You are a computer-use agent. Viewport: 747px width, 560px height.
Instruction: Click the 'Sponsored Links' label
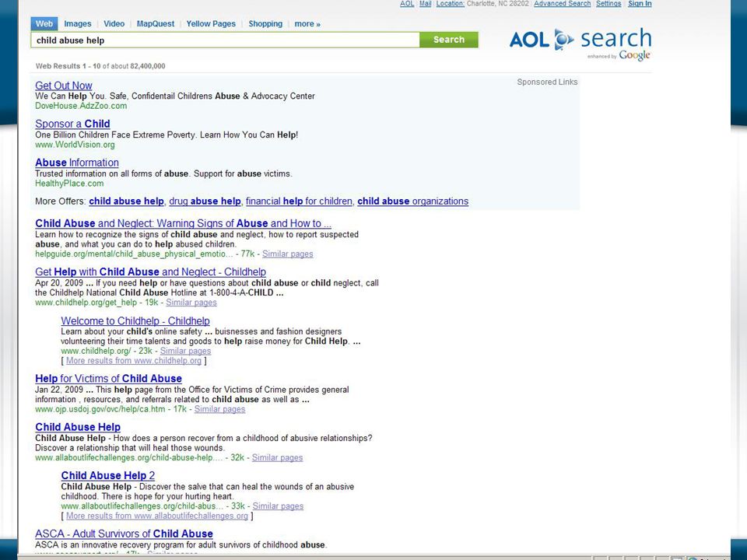(x=547, y=82)
